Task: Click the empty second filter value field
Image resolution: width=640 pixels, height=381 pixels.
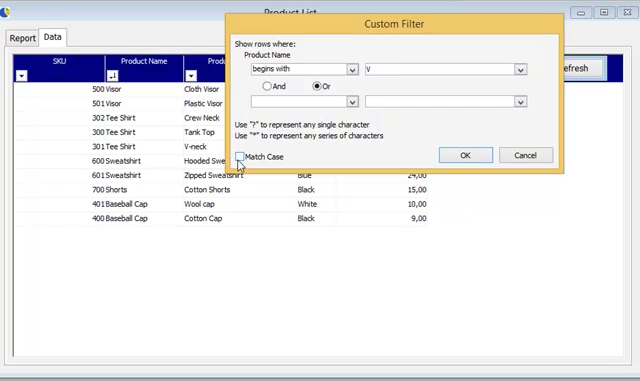Action: click(440, 102)
